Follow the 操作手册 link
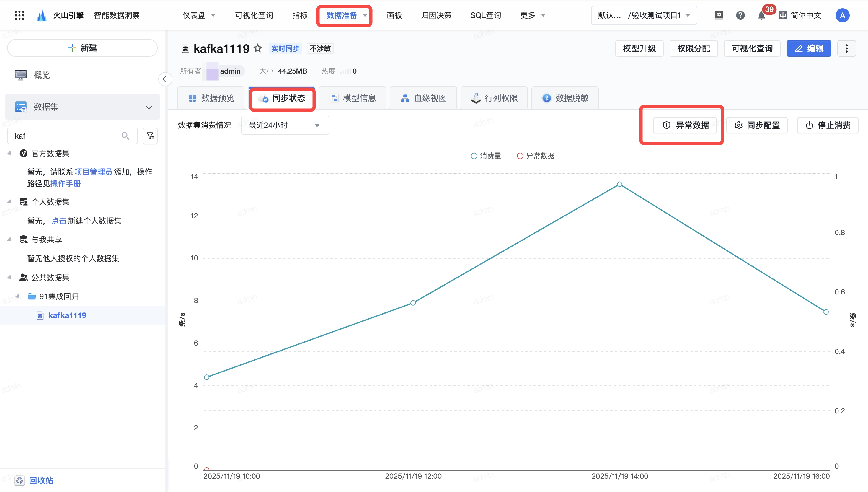 66,183
